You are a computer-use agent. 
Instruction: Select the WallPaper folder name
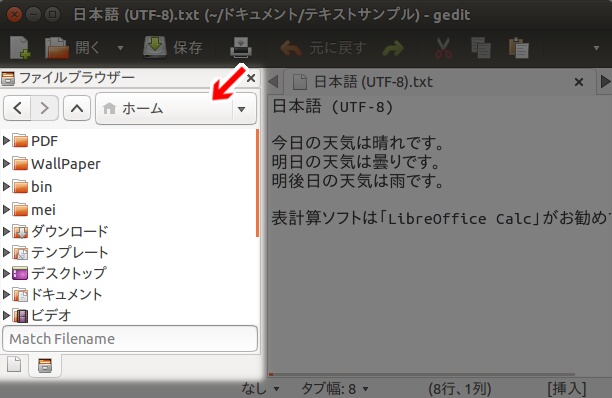66,164
